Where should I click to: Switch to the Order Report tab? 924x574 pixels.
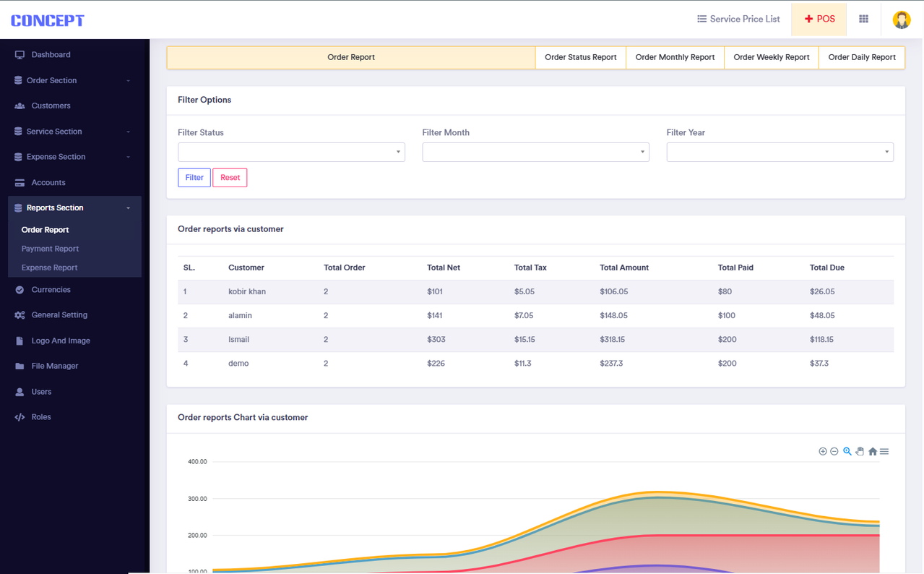click(x=351, y=57)
